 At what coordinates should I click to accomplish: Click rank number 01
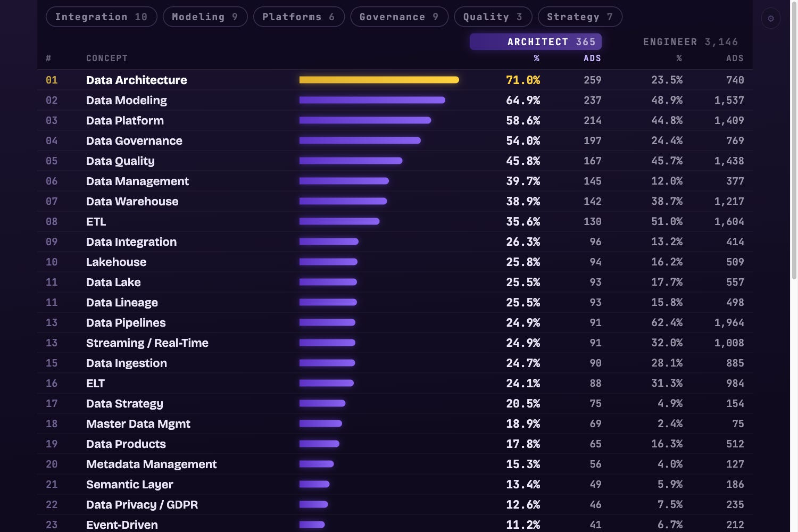(52, 80)
